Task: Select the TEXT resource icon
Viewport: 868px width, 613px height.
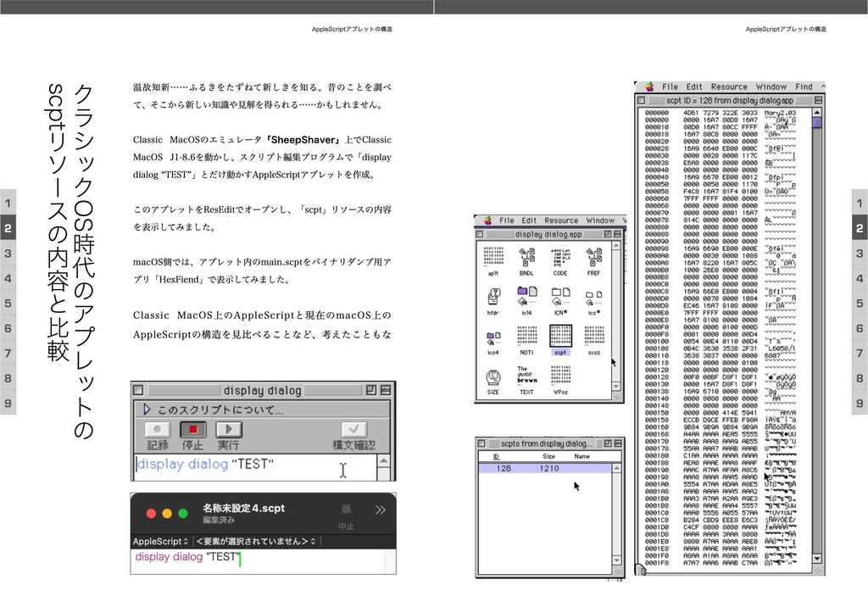Action: [526, 375]
